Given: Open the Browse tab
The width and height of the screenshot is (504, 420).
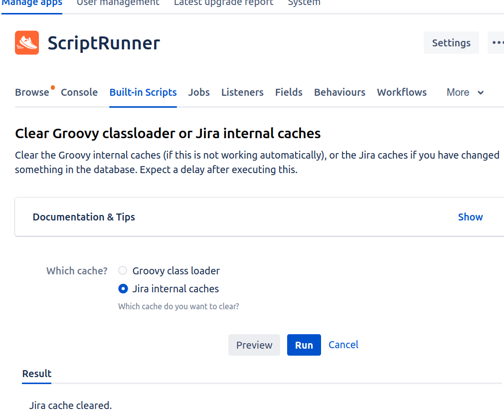Looking at the screenshot, I should [32, 92].
